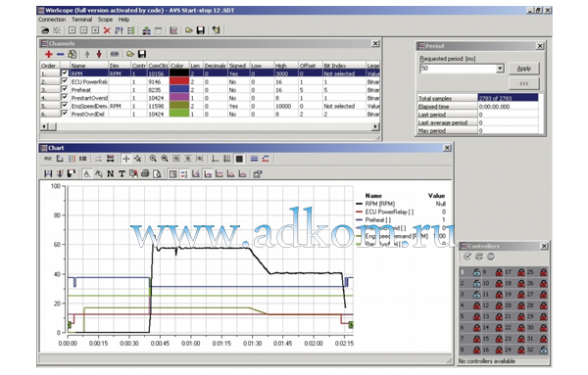
Task: Click the open folder icon in Channels panel
Action: tap(130, 54)
